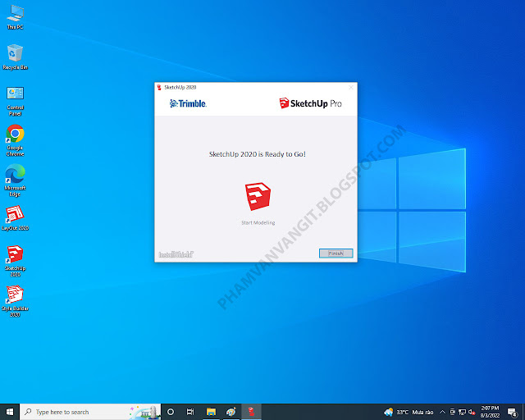Click the Start Modeling label

coord(258,223)
